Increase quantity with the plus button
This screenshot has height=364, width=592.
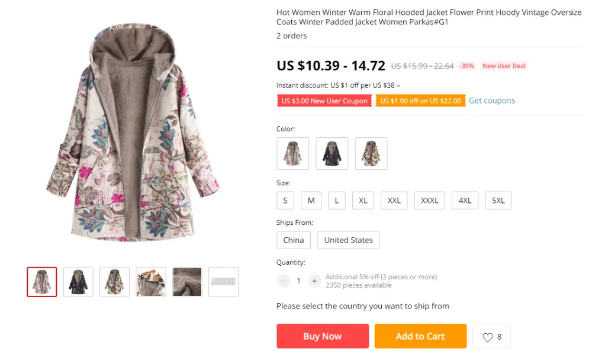pyautogui.click(x=314, y=281)
